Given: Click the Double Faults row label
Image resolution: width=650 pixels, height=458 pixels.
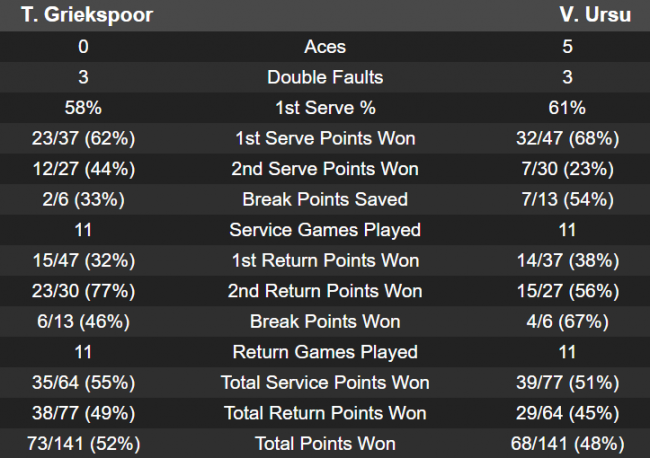Looking at the screenshot, I should (x=325, y=77).
